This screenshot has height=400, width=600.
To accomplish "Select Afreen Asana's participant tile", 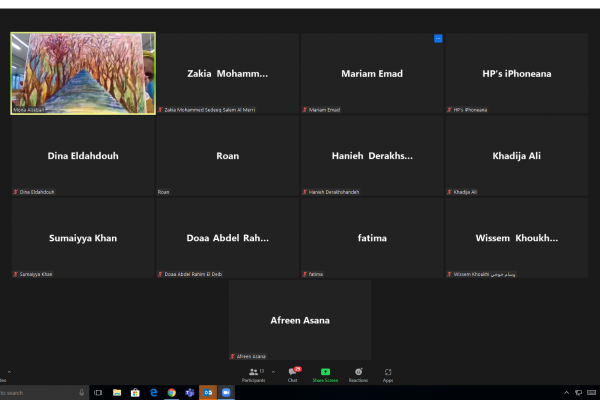I will point(300,320).
